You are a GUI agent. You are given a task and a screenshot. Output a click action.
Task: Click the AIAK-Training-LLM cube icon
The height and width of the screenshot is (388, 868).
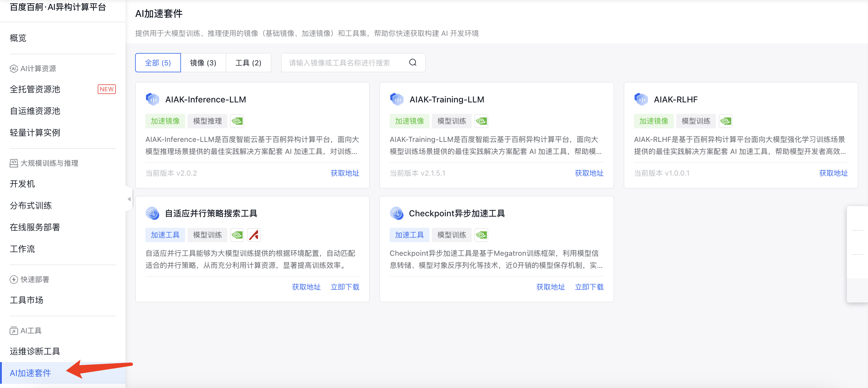397,99
